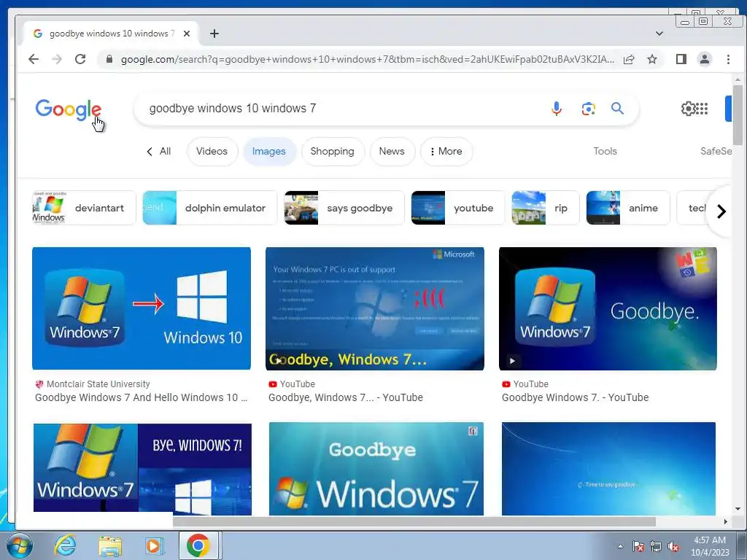747x560 pixels.
Task: Search by image with Google Lens
Action: (x=589, y=109)
